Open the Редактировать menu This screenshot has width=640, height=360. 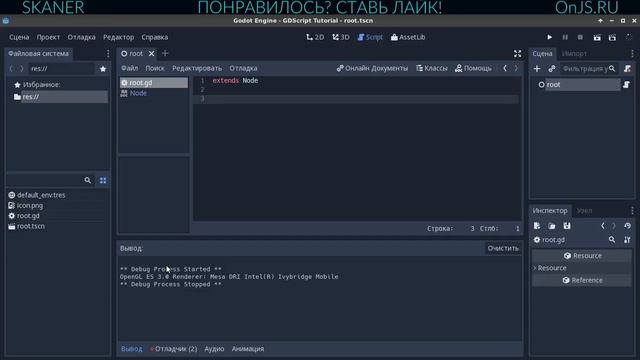197,68
